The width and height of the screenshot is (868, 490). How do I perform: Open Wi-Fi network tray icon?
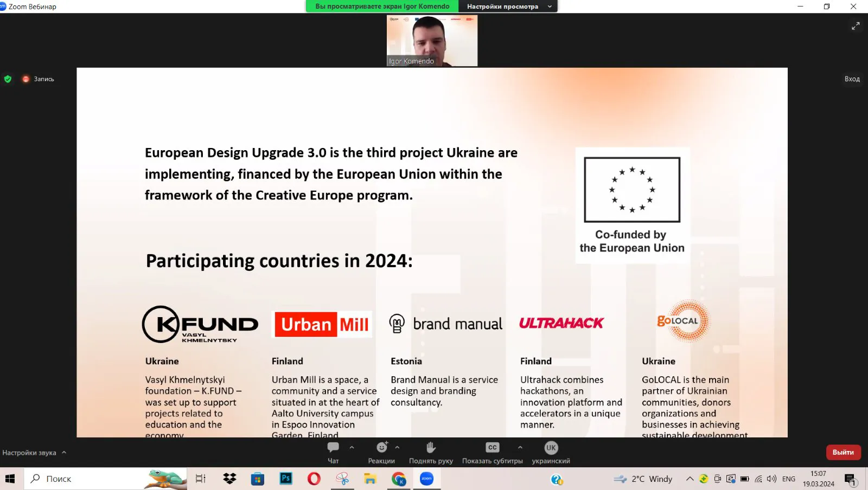click(x=758, y=479)
